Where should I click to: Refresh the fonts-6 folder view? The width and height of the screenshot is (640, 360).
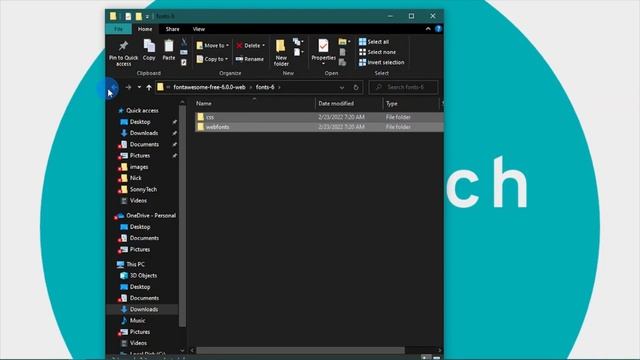(356, 87)
